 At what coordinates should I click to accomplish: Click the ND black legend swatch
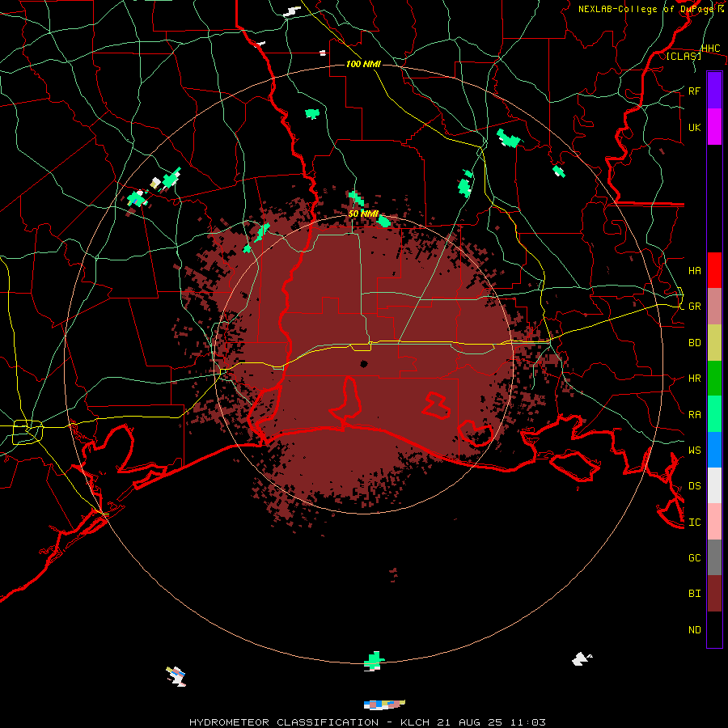point(714,629)
